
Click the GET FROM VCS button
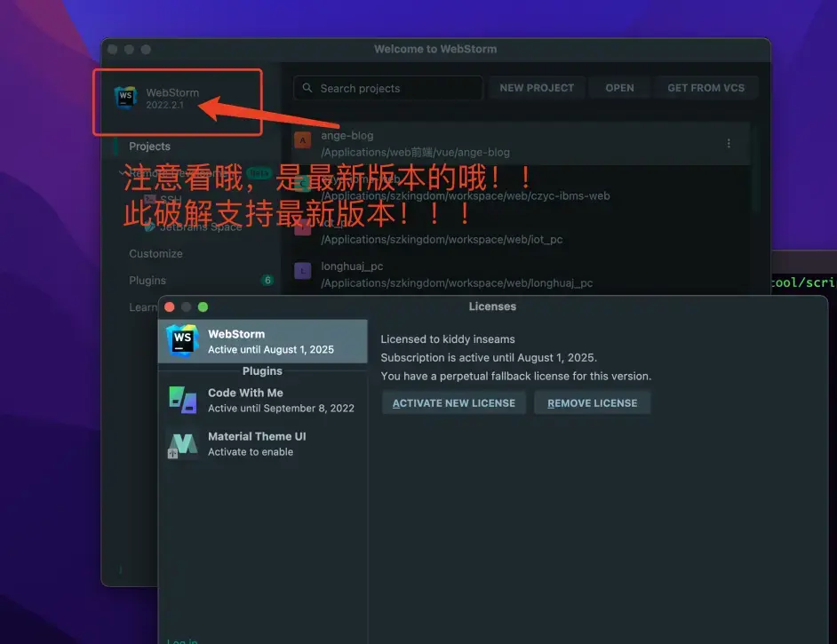pos(705,88)
